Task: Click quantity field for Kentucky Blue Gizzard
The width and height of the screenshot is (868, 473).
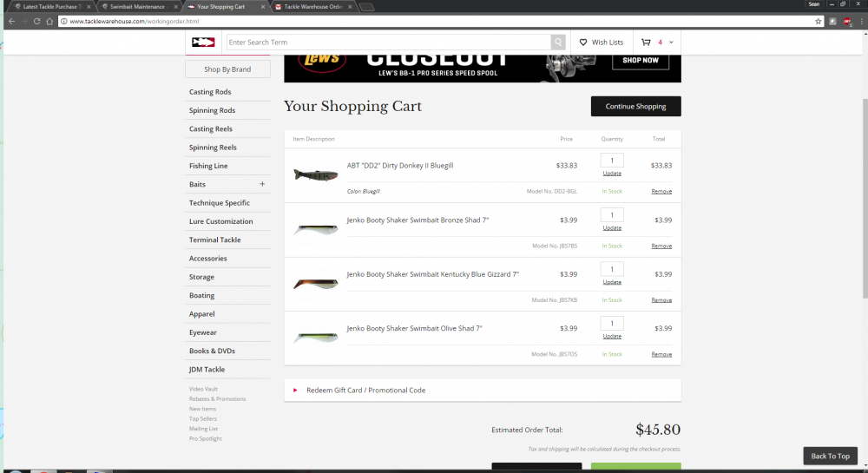Action: pos(612,269)
